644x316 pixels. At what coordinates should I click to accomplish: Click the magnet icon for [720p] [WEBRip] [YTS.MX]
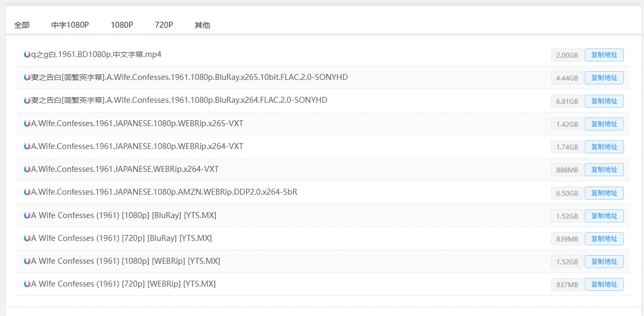[x=27, y=284]
